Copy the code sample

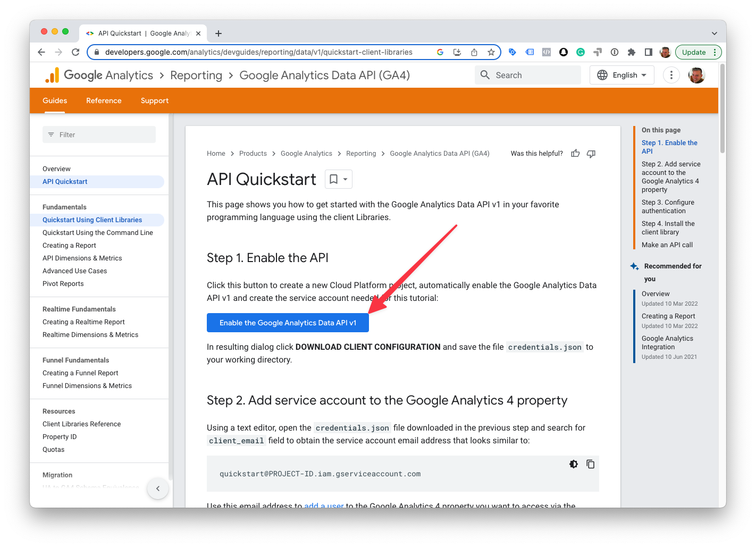click(591, 464)
